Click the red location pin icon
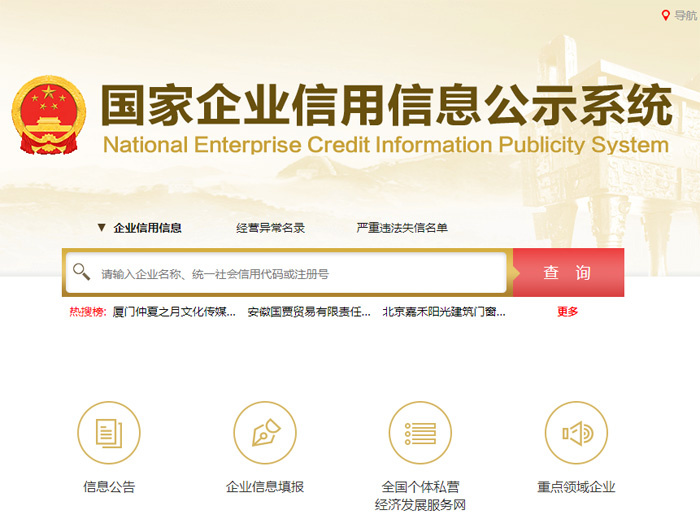The height and width of the screenshot is (519, 700). [665, 15]
